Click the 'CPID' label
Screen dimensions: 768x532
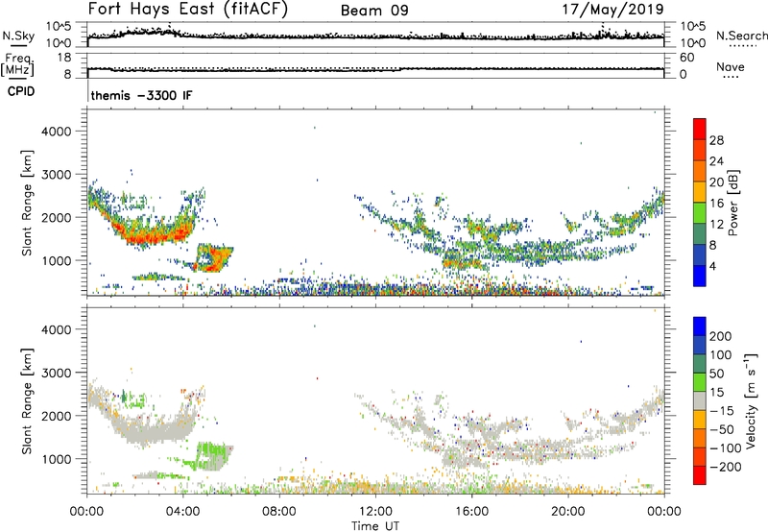[21, 91]
